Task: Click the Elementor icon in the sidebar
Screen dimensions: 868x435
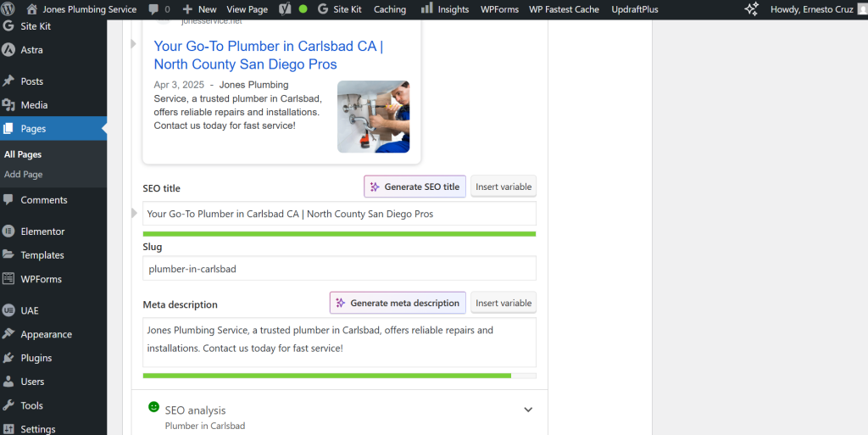Action: [x=8, y=231]
